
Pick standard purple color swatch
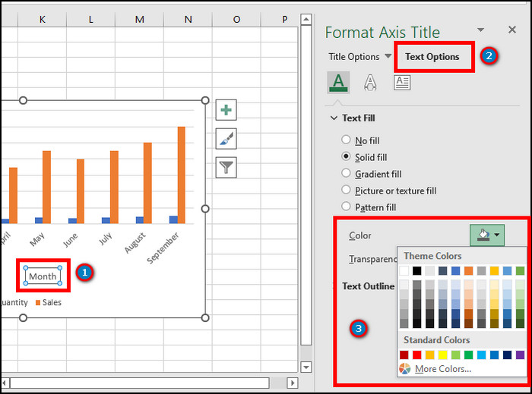[520, 355]
